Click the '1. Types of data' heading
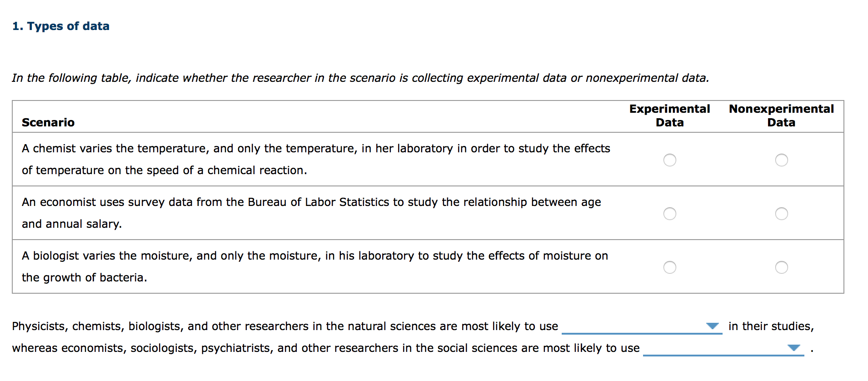Image resolution: width=868 pixels, height=381 pixels. pos(61,26)
